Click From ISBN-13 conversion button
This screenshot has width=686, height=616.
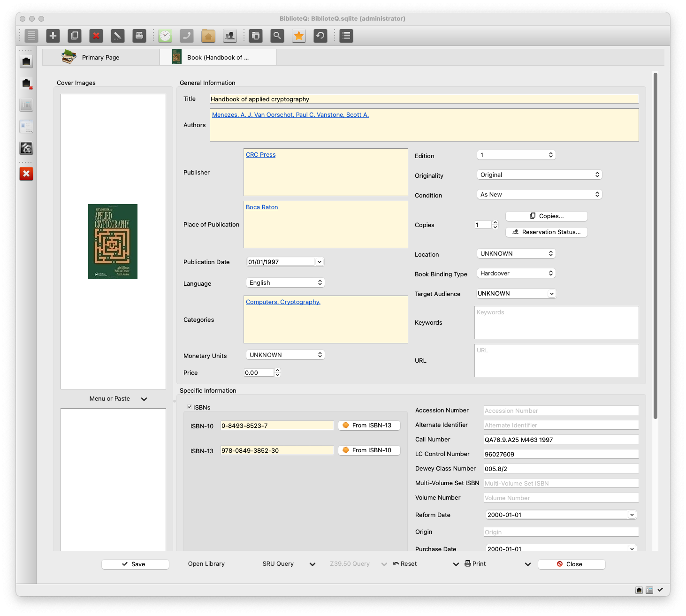click(x=369, y=426)
